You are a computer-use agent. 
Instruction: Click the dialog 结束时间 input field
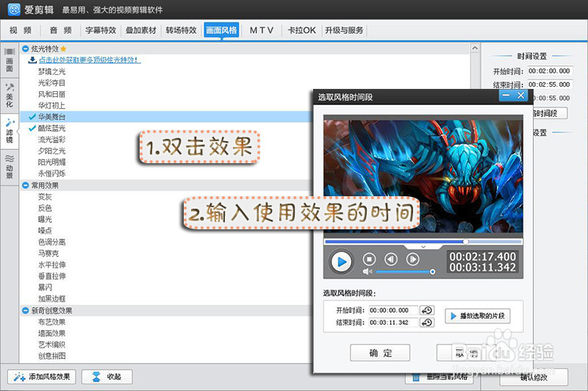tap(393, 323)
